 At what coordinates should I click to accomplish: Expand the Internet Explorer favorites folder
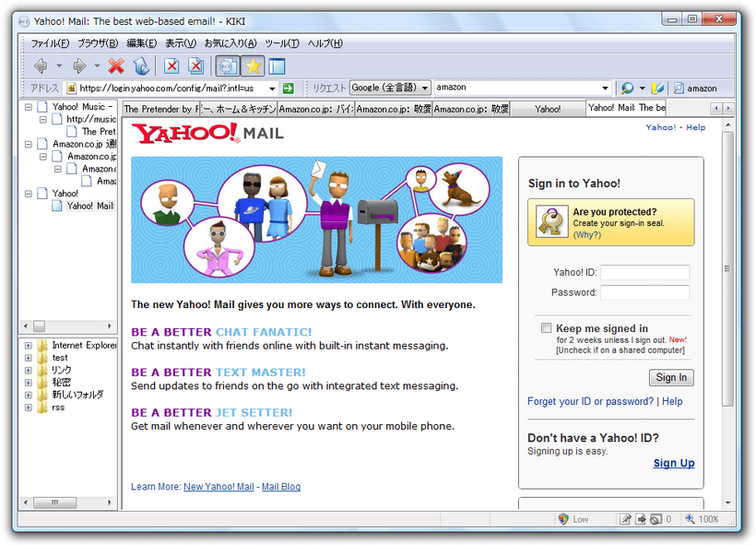tap(29, 345)
